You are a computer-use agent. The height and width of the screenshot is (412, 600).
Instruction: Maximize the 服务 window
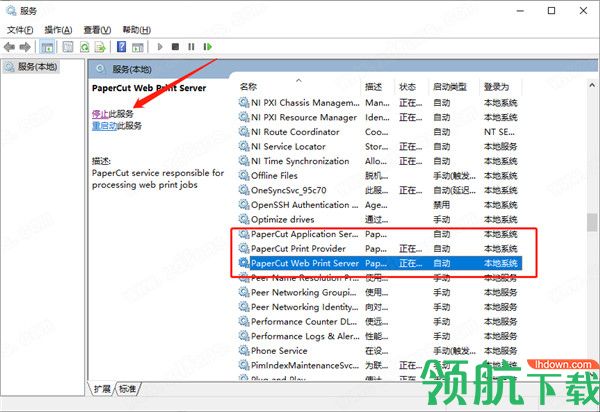551,10
